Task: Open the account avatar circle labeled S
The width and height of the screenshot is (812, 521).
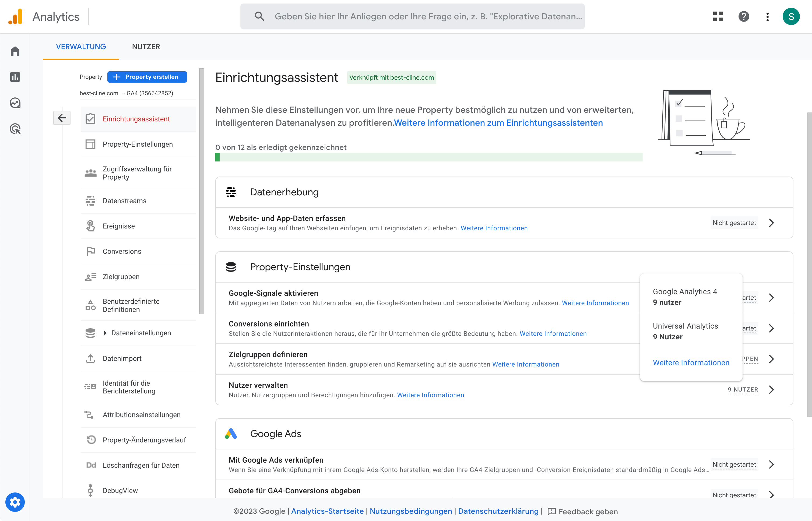Action: pyautogui.click(x=791, y=16)
